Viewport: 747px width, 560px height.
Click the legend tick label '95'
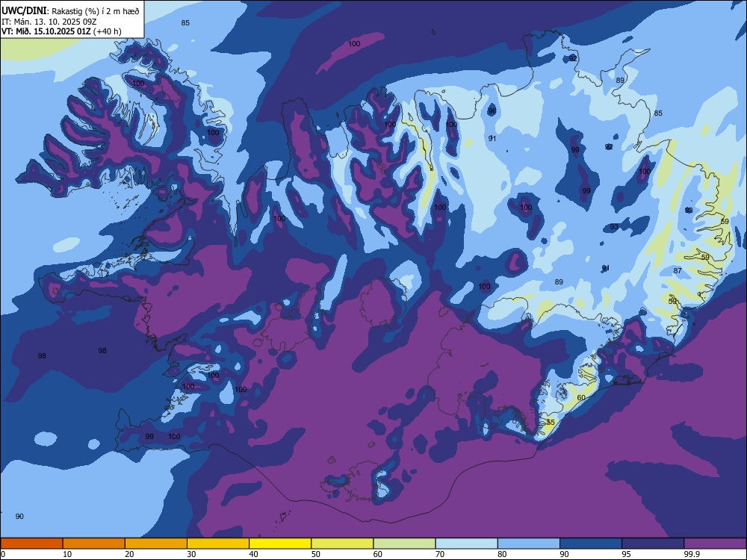coord(627,554)
